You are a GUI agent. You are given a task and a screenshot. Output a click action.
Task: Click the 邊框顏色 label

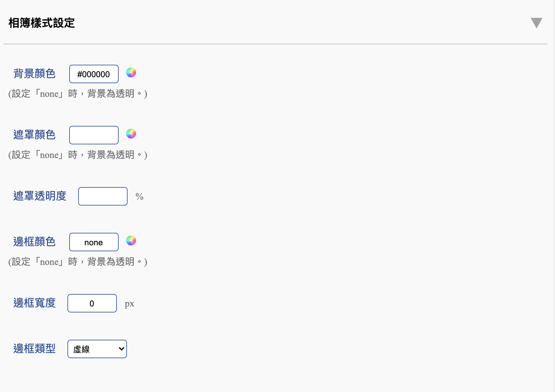pos(34,242)
